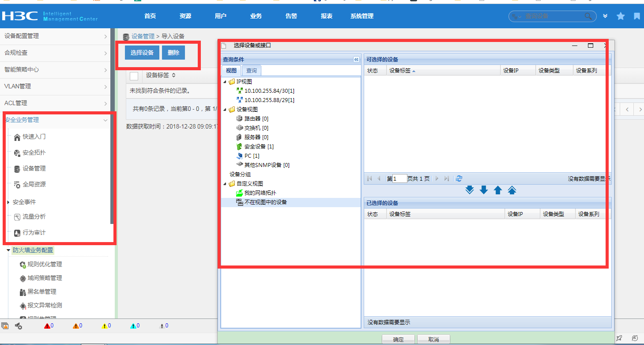Switch to the 视图 tab in dialog
This screenshot has height=345, width=644.
[x=231, y=71]
